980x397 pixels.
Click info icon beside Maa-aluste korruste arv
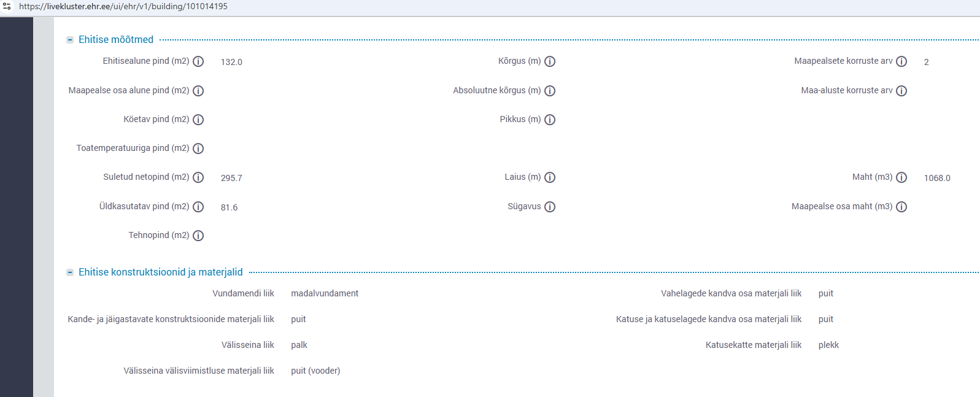(901, 91)
